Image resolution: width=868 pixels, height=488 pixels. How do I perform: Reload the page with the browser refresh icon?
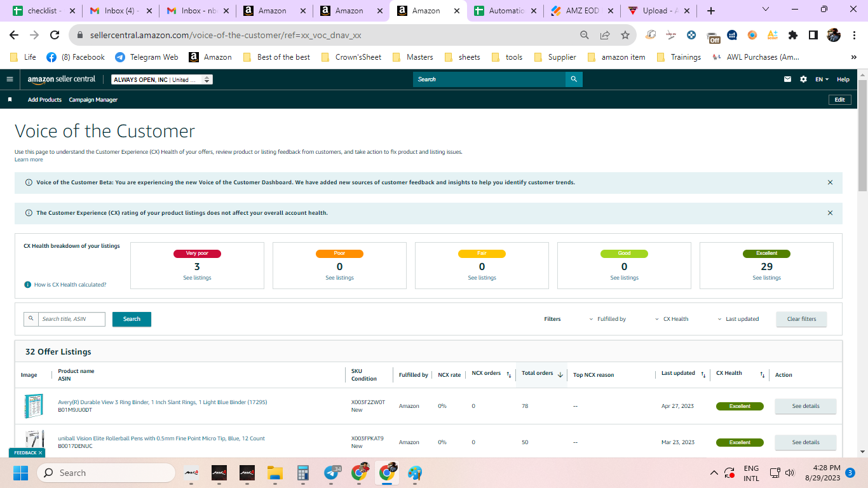click(55, 36)
